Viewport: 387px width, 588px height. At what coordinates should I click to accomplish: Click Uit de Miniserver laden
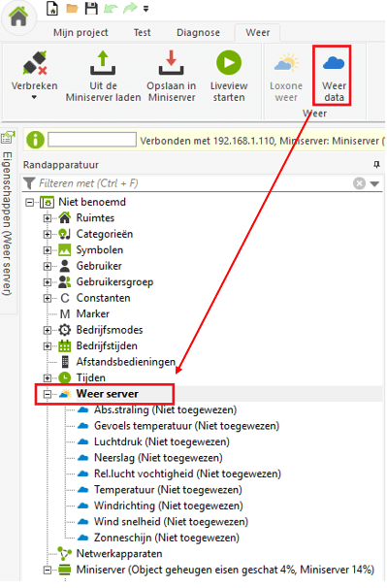(x=103, y=77)
